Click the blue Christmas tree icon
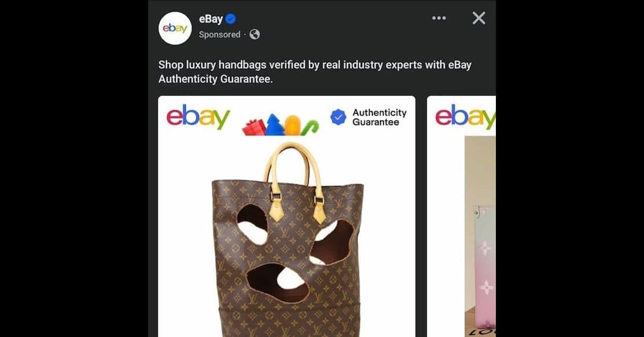 (x=275, y=124)
